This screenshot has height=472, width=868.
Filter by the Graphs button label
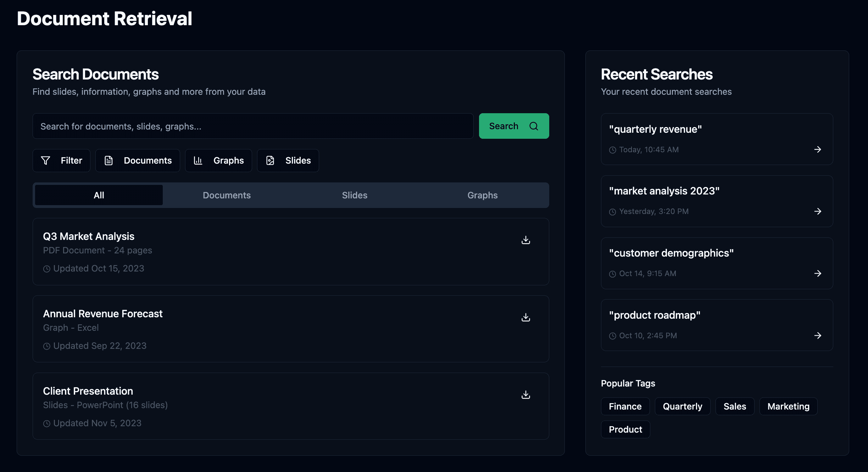coord(229,160)
